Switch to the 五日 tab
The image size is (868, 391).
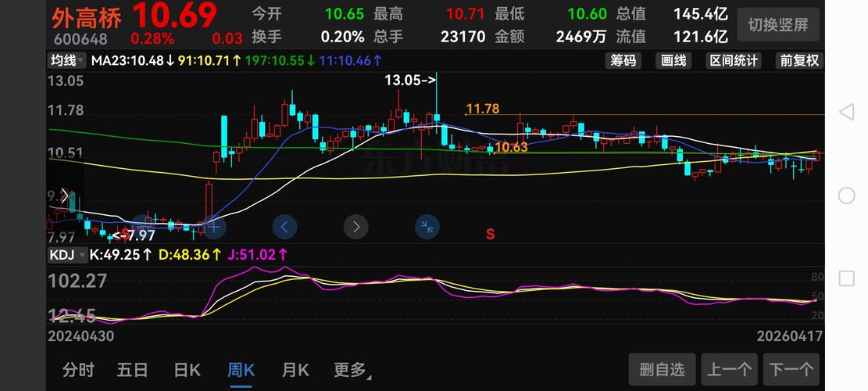(x=132, y=369)
